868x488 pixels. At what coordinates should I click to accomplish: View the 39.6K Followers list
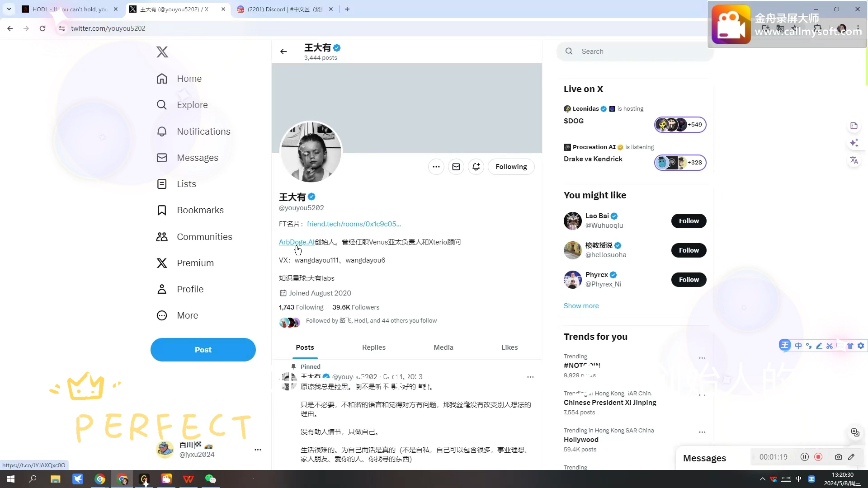coord(356,307)
